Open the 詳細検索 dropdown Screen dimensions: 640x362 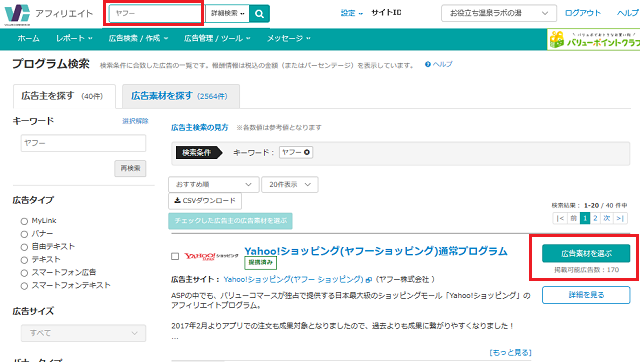pos(227,13)
